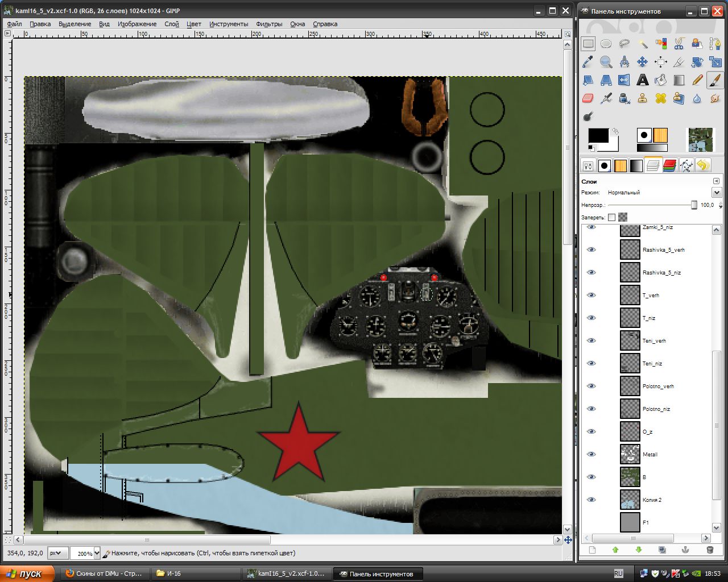Select the Heal tool bandage icon
Viewport: 728px width, 582px height.
pyautogui.click(x=661, y=98)
